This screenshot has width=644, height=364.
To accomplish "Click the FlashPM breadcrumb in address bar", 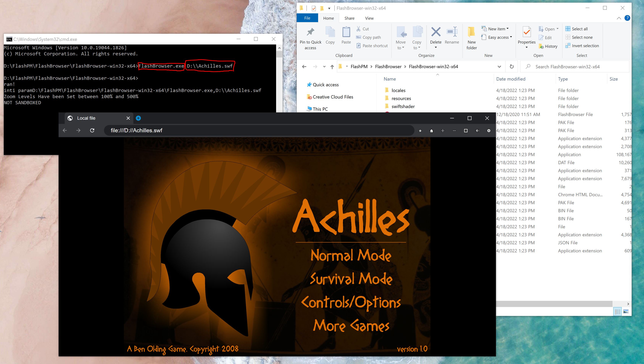I will tap(359, 66).
